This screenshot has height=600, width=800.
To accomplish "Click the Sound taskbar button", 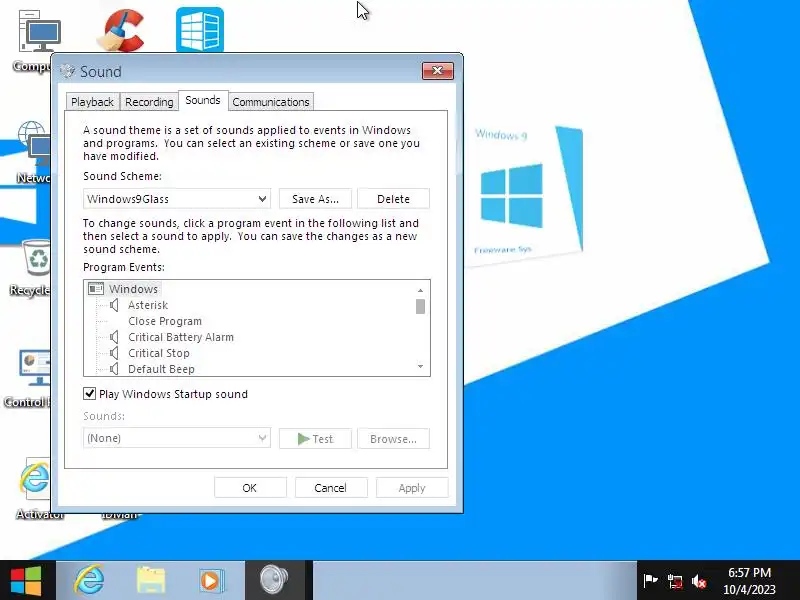I will click(274, 580).
